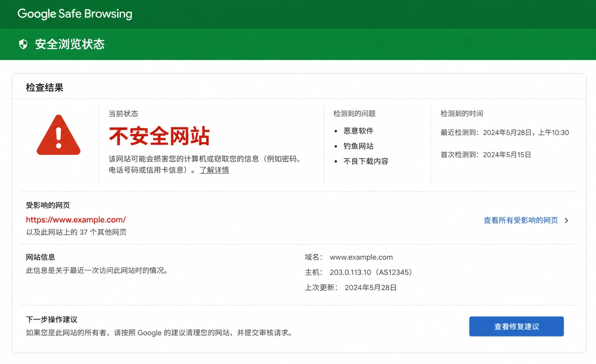
Task: Select the 钓鱼网站 list item
Action: (358, 146)
